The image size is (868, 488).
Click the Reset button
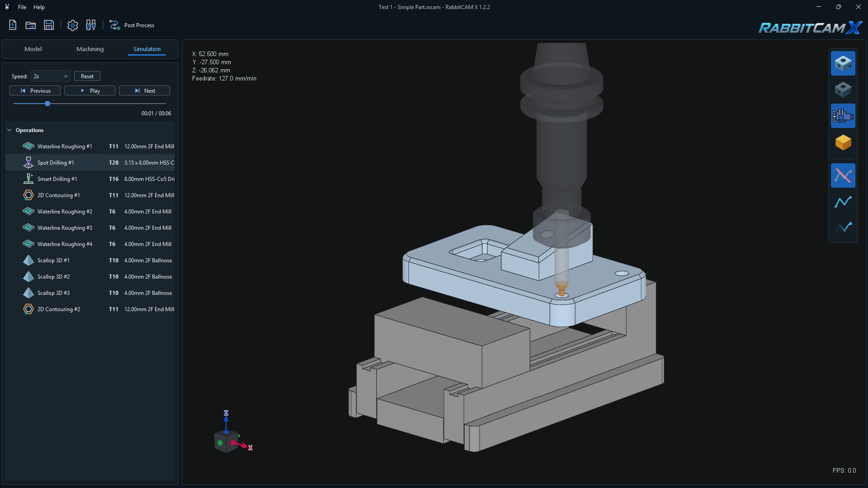87,76
